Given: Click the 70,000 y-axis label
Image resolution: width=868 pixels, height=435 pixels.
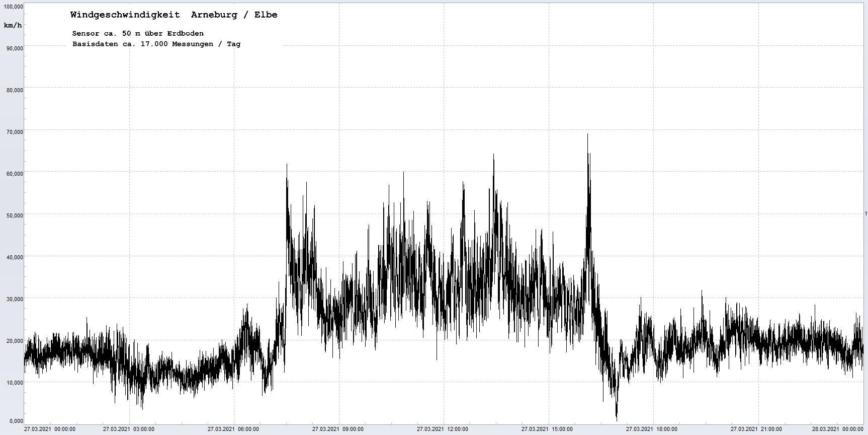Looking at the screenshot, I should point(14,132).
